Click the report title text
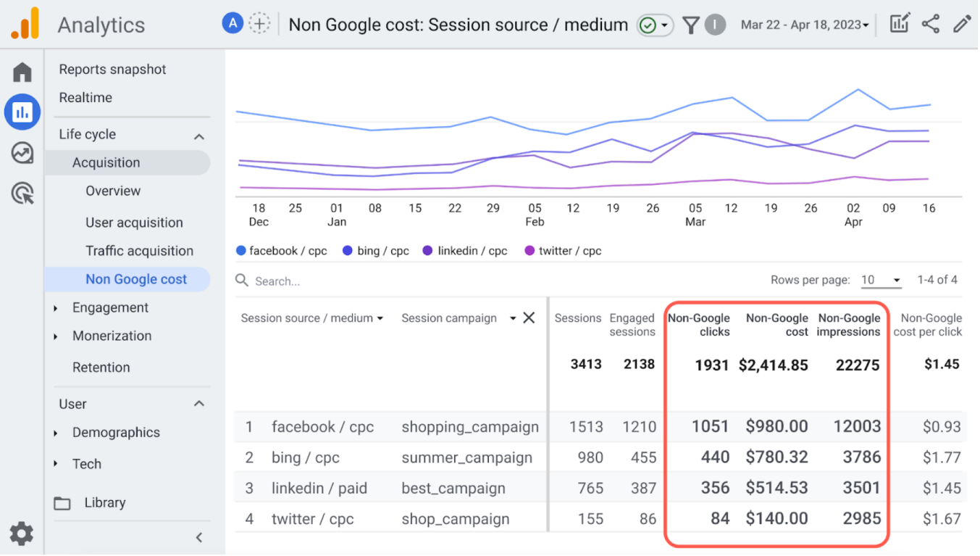 tap(458, 25)
